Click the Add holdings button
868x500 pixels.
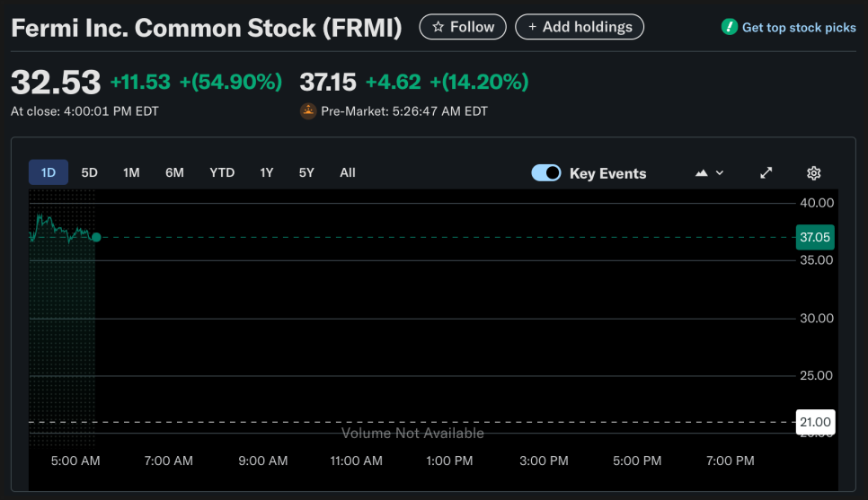pos(580,27)
